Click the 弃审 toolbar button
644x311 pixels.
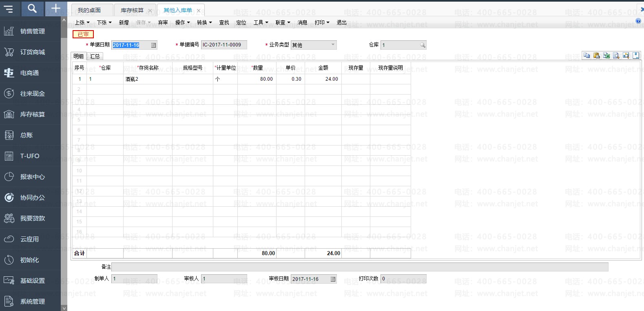(163, 22)
